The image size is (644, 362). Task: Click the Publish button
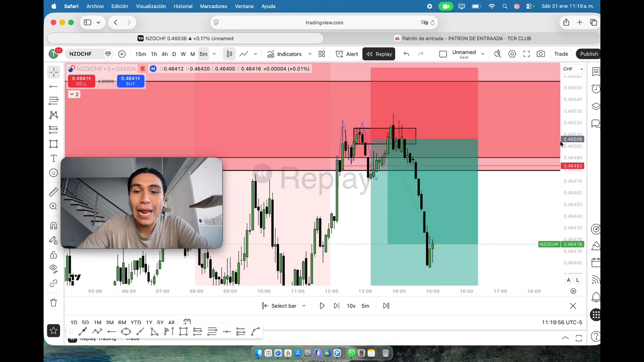[588, 54]
